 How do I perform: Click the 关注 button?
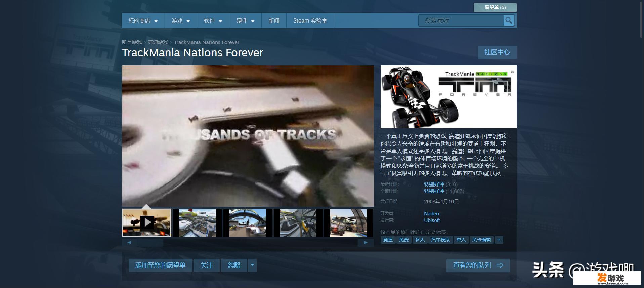(207, 265)
